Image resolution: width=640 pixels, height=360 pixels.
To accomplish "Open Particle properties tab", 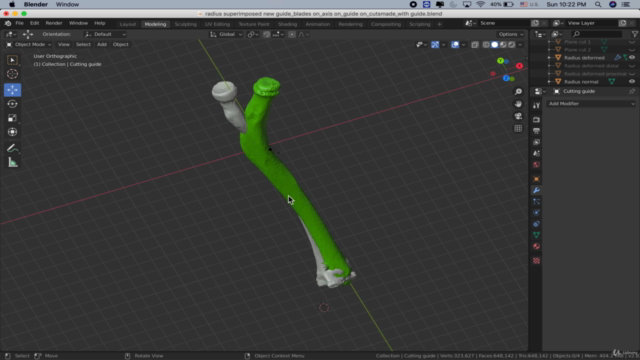I will [x=536, y=202].
